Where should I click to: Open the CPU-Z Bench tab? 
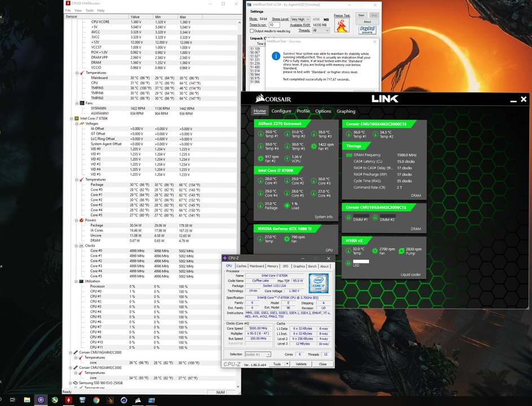click(x=312, y=266)
